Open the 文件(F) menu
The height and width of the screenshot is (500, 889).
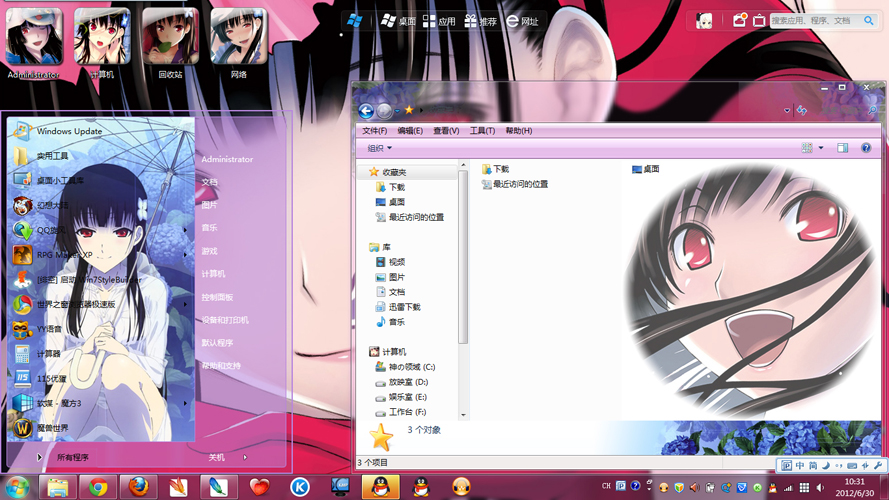tap(374, 130)
